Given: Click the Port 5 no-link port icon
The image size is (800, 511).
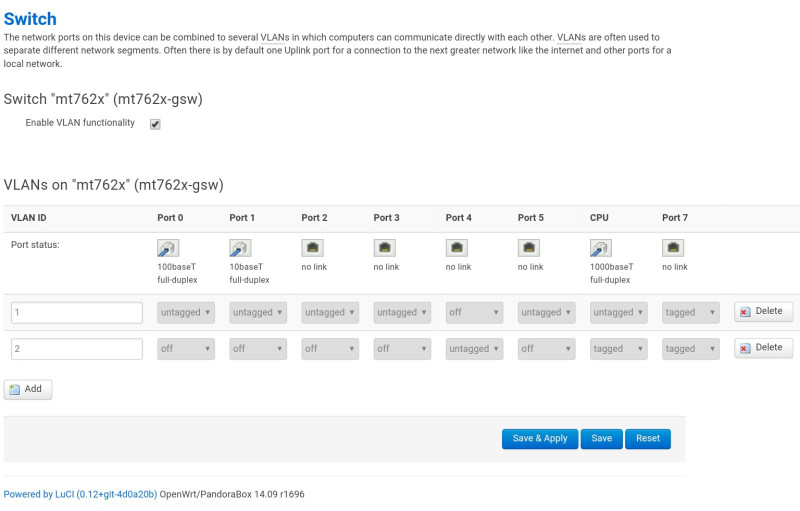Looking at the screenshot, I should pyautogui.click(x=529, y=248).
